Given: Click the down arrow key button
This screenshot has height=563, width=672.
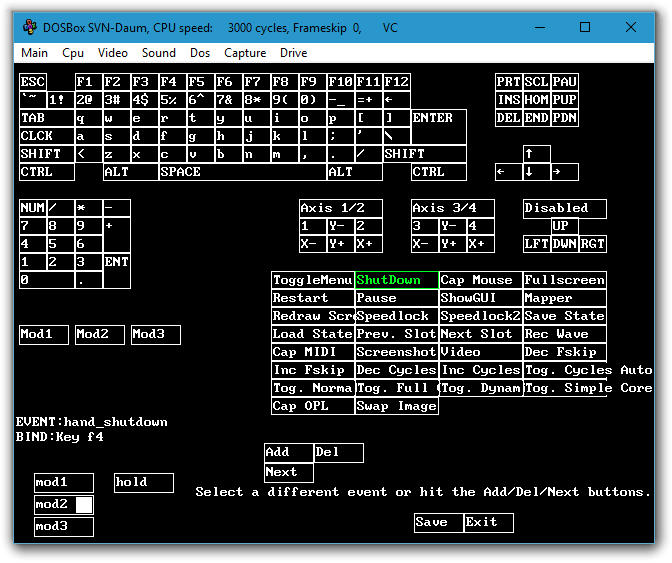Looking at the screenshot, I should [536, 172].
